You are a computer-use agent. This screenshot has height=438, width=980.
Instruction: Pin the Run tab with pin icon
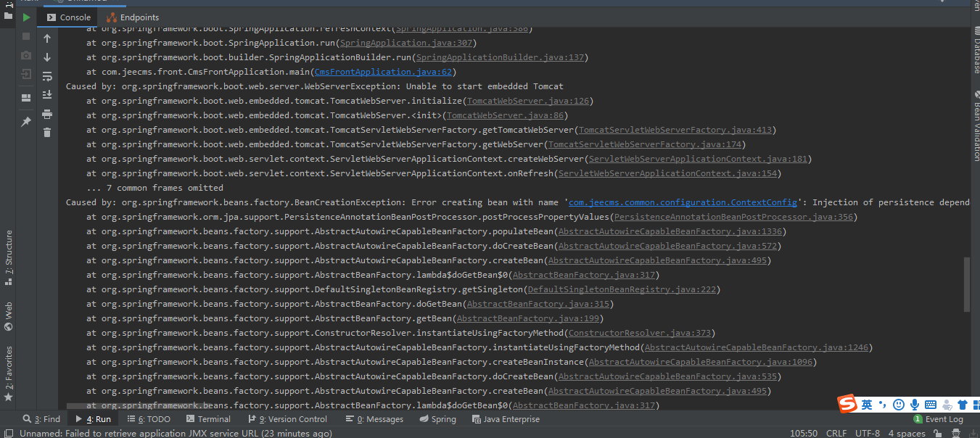click(26, 122)
